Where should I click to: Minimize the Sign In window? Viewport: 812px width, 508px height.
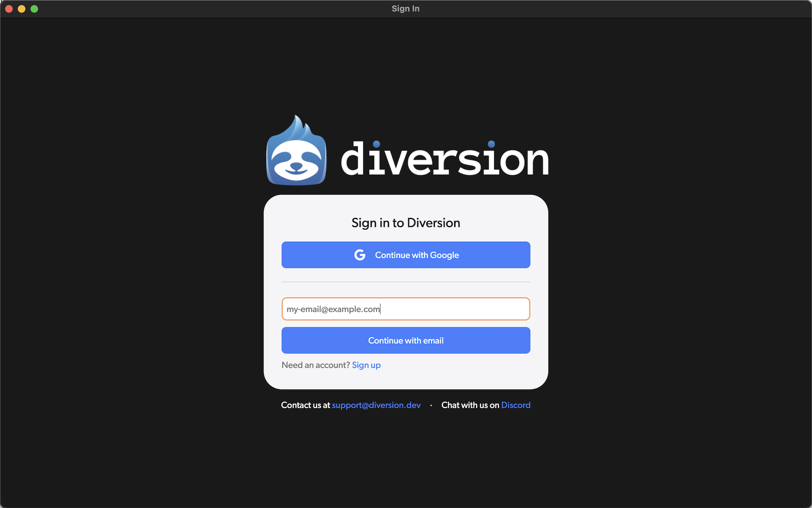click(x=22, y=9)
